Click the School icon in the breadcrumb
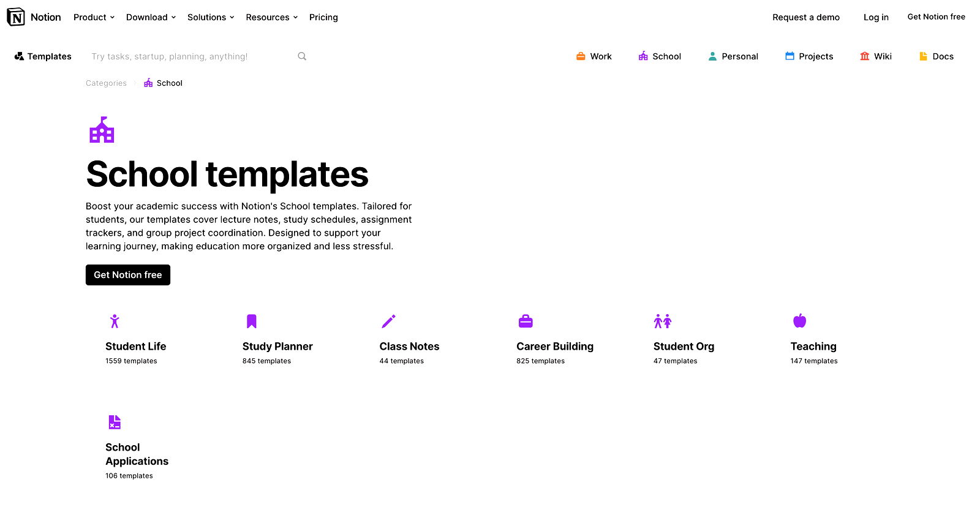The width and height of the screenshot is (980, 526). coord(148,83)
